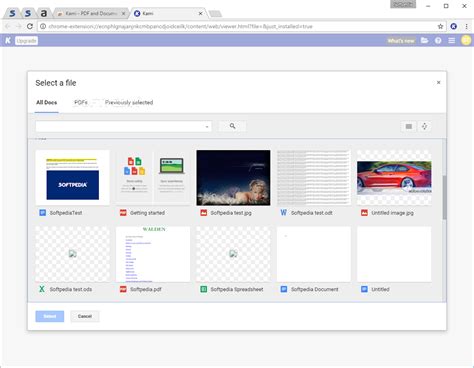Click the help question mark icon
Viewport: 474px width, 368px height.
(x=438, y=41)
